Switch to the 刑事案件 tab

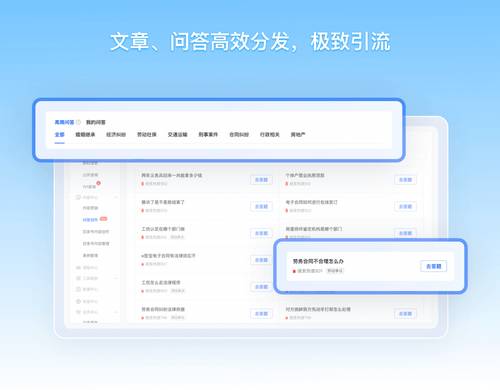click(208, 134)
